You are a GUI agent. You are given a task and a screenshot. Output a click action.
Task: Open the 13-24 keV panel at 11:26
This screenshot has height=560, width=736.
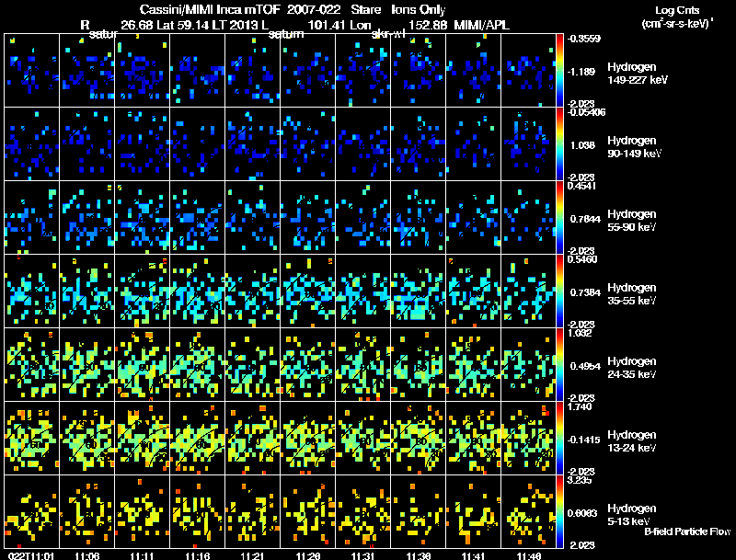pos(308,439)
